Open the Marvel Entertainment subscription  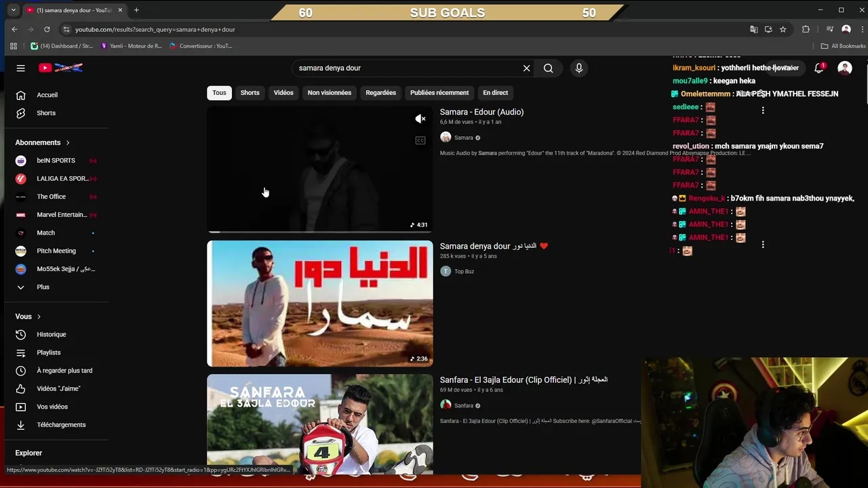coord(56,215)
